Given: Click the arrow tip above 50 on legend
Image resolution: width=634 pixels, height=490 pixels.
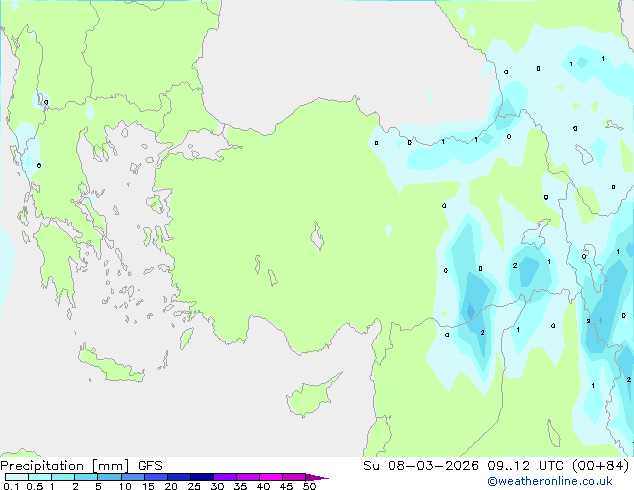Looking at the screenshot, I should pos(317,477).
